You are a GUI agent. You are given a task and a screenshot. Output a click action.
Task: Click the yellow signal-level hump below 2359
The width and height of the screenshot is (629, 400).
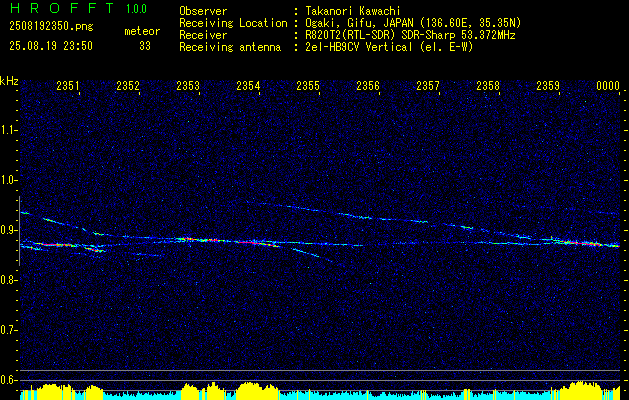(x=580, y=390)
